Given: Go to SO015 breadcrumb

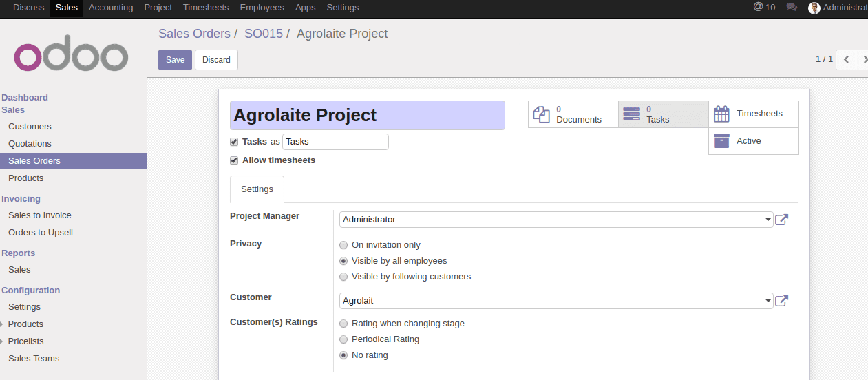Looking at the screenshot, I should point(264,34).
